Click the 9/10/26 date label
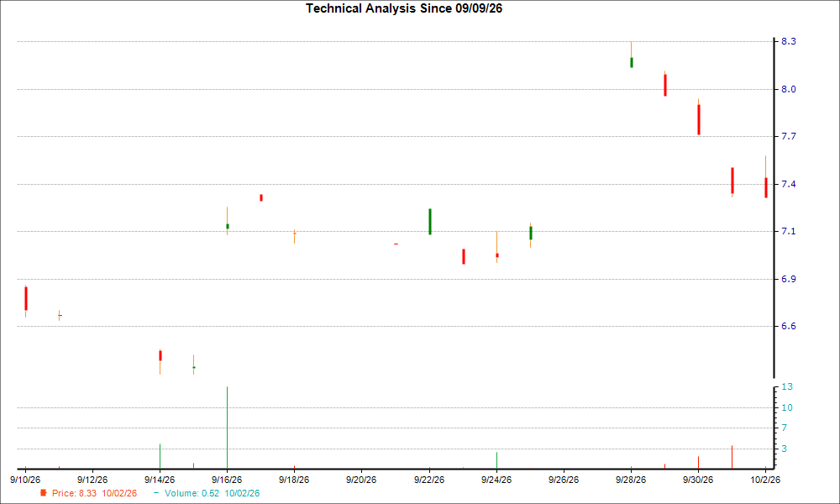This screenshot has width=840, height=504. 25,480
